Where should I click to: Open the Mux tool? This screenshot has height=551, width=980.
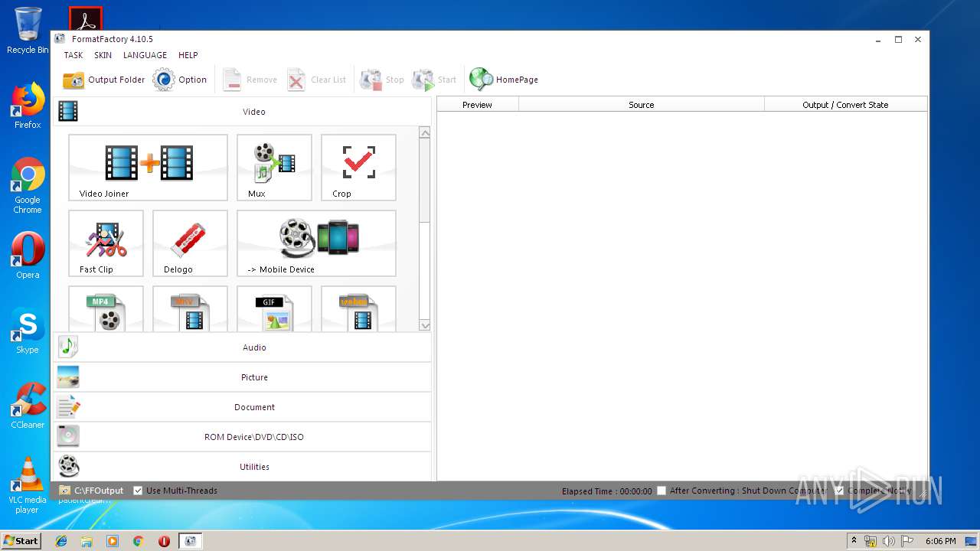click(274, 168)
